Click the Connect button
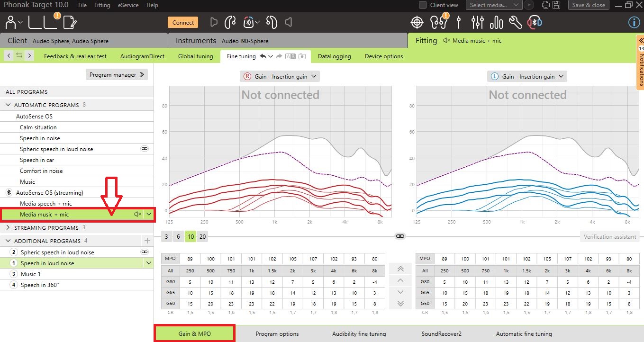644x342 pixels. [x=183, y=22]
